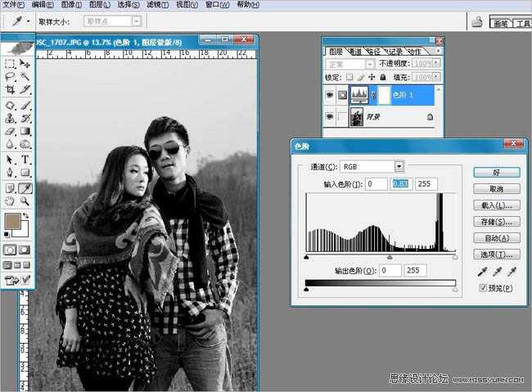This screenshot has height=392, width=532.
Task: Reset default colors icon
Action: pos(7,235)
